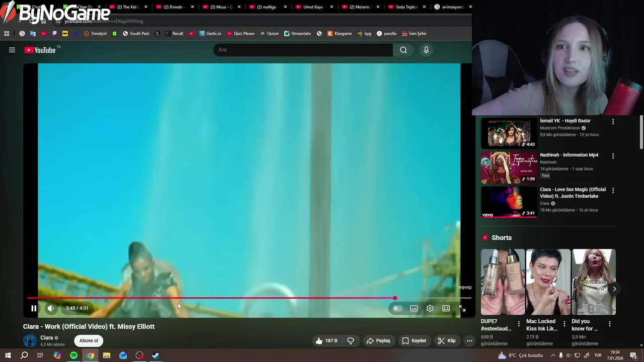The height and width of the screenshot is (362, 644).
Task: Open the Recall bookmark
Action: pos(174,33)
